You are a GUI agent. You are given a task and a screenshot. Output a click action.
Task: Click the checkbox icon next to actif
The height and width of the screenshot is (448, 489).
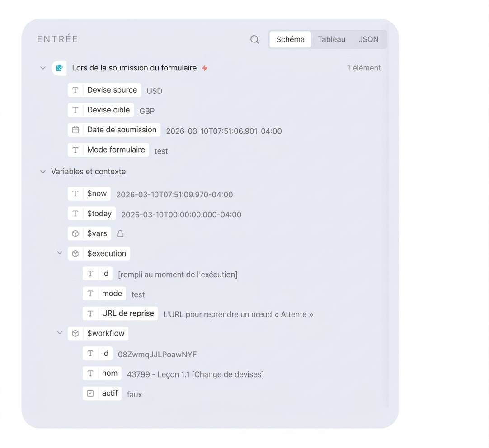pos(90,393)
